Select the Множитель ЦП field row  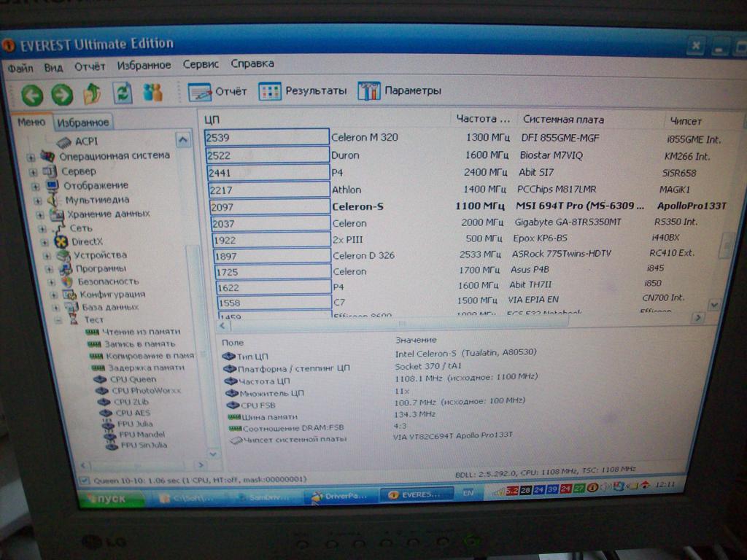coord(320,392)
